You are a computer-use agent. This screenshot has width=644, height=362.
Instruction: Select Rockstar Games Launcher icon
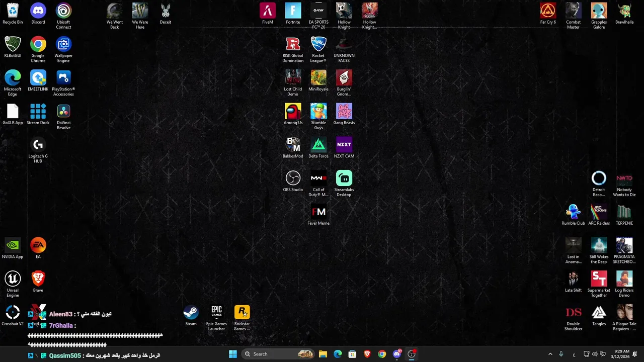click(242, 318)
